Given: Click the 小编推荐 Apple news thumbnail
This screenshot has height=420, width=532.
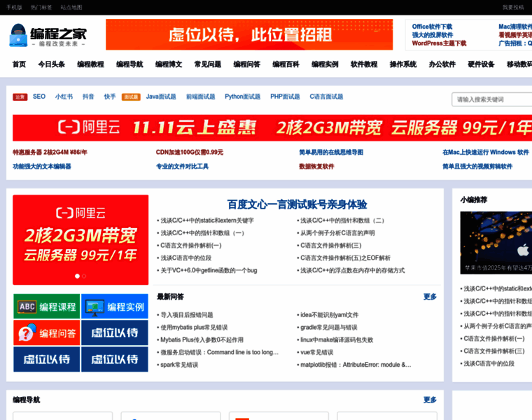Looking at the screenshot, I should point(496,243).
